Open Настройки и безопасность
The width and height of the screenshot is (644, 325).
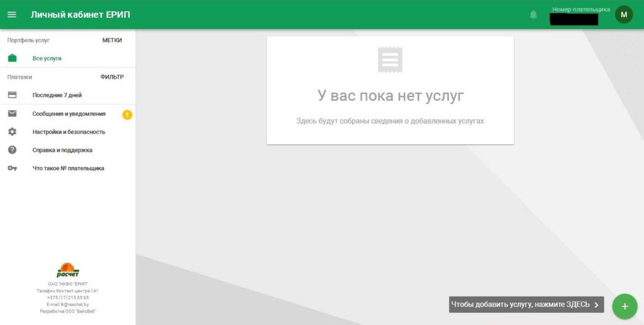[69, 132]
